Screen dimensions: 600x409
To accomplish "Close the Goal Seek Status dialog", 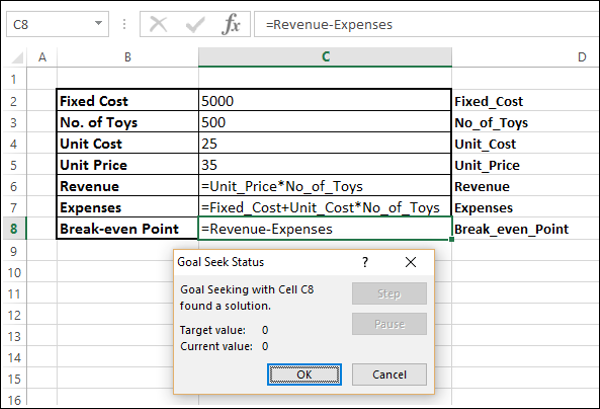I will 410,262.
